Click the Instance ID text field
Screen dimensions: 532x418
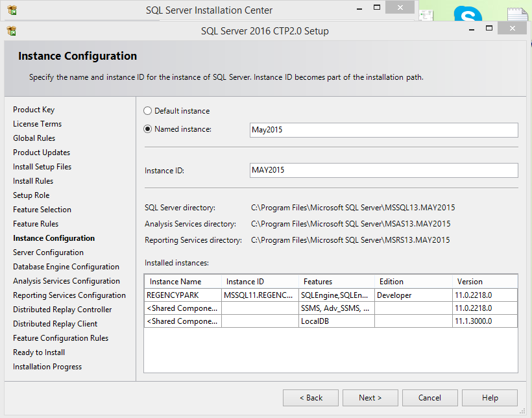383,170
